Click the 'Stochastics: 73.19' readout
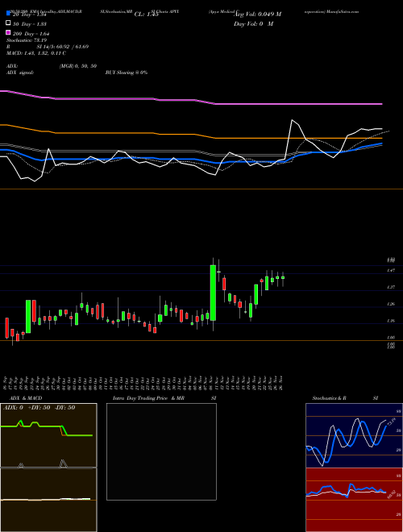 tap(27, 40)
